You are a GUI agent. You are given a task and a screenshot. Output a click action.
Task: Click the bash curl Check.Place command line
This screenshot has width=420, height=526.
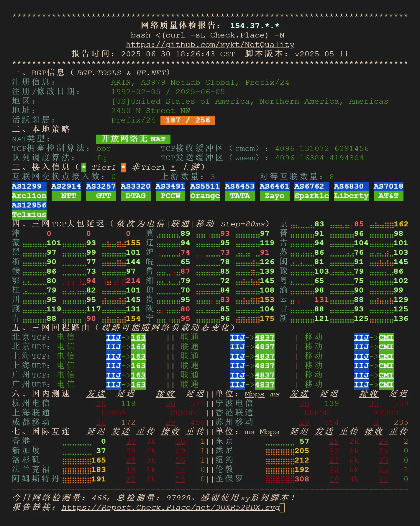207,35
